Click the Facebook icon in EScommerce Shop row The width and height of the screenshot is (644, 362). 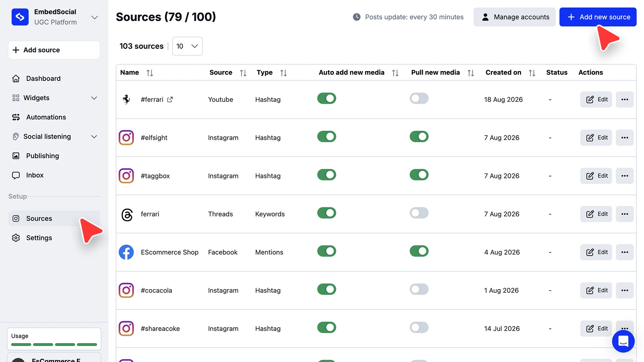click(x=126, y=252)
